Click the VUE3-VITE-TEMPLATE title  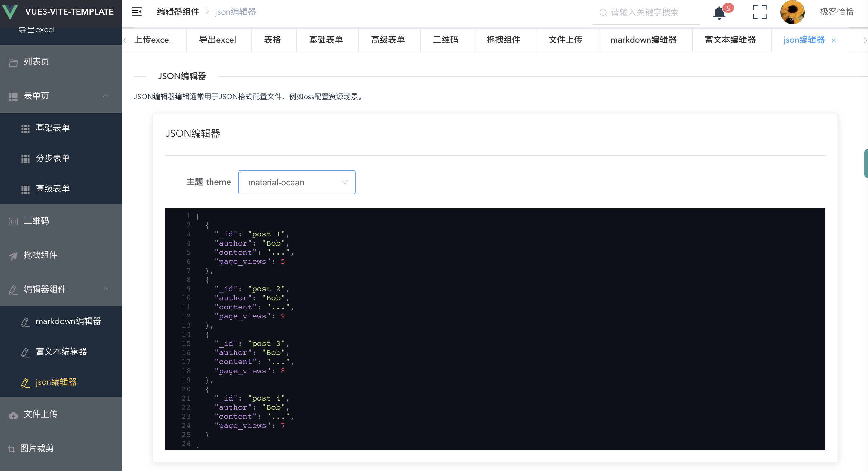click(x=69, y=12)
